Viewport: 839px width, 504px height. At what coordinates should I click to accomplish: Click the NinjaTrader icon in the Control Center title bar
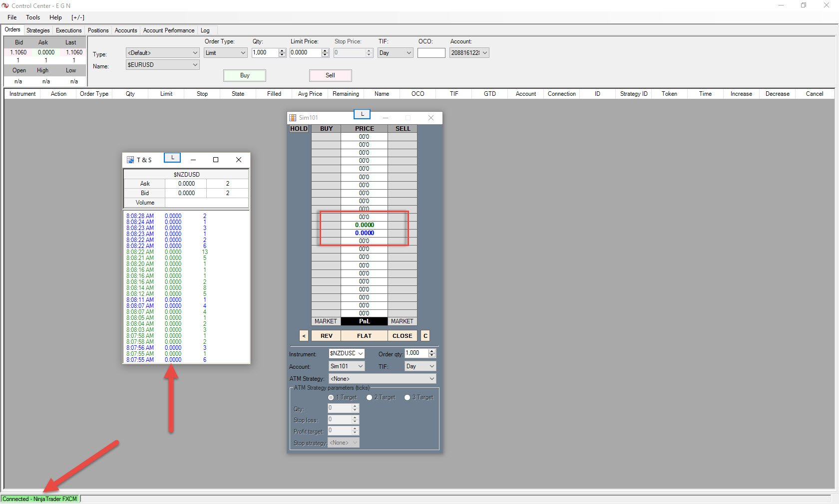click(5, 5)
